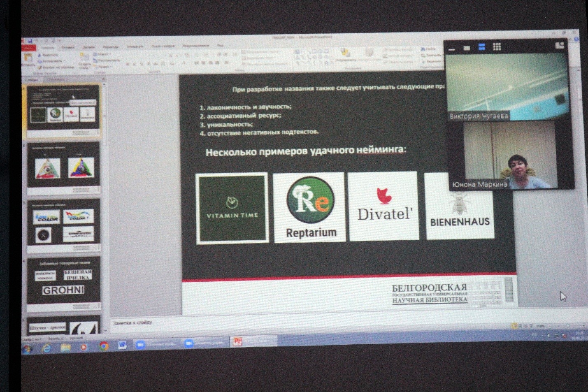
Task: Open Internet Explorer from the taskbar
Action: click(46, 348)
